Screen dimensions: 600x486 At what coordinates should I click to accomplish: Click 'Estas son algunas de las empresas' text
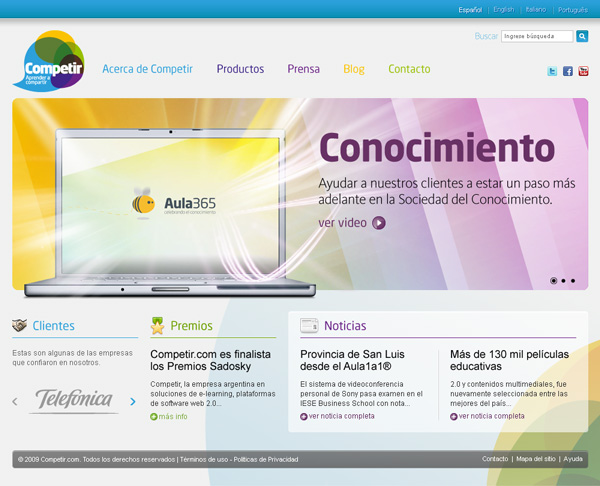coord(72,353)
